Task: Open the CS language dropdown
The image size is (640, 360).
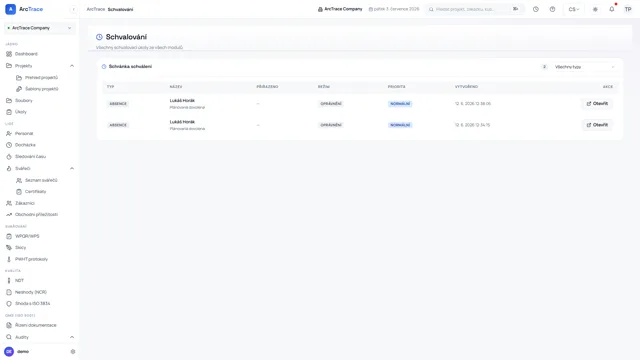Action: point(573,9)
